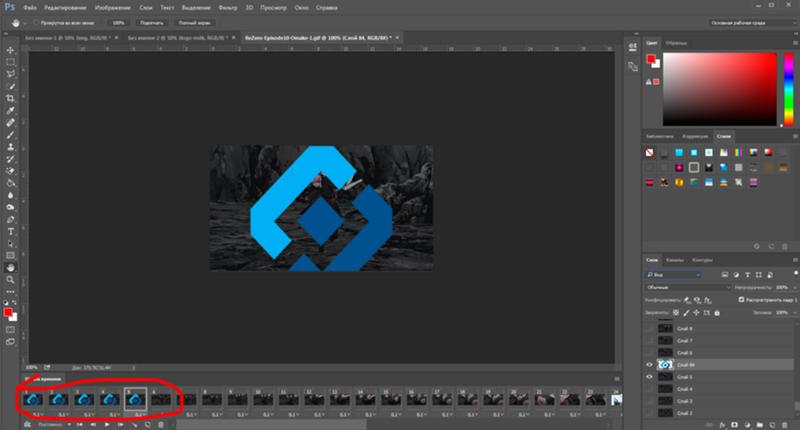Filter layers by type layers icon

[x=747, y=275]
